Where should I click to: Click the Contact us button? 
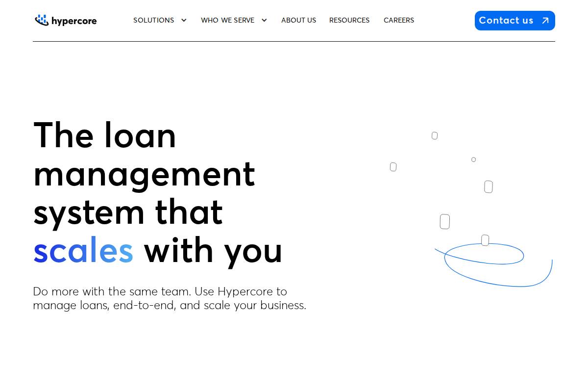(515, 21)
